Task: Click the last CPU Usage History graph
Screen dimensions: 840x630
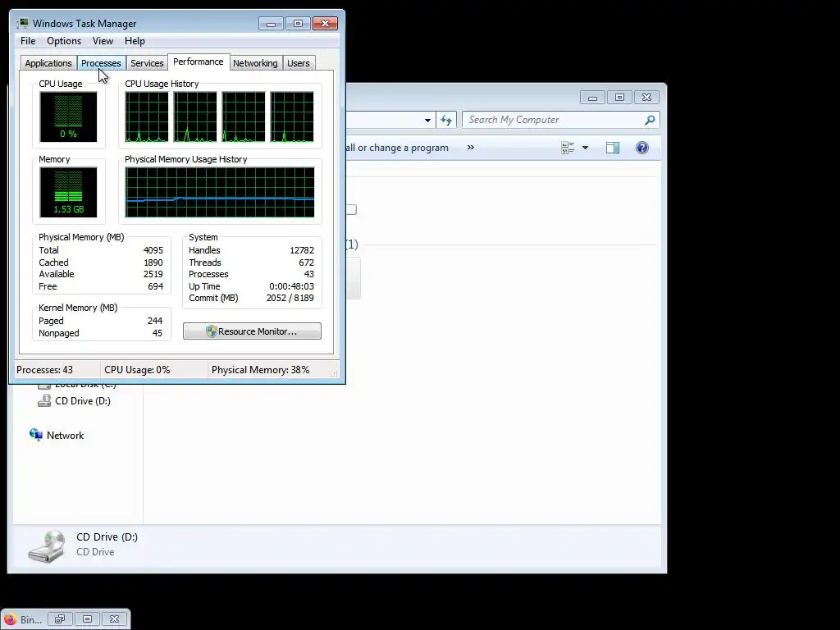Action: [x=292, y=116]
